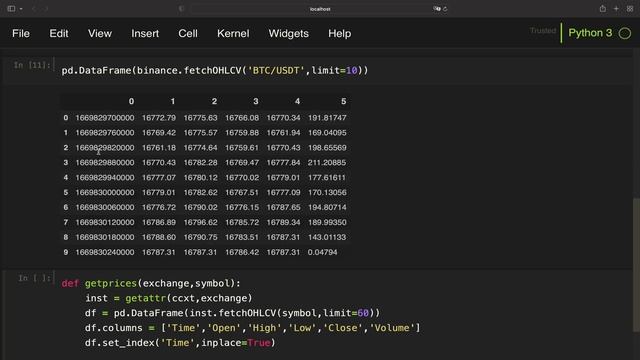Click the value 16759.61 in row 2
The image size is (640, 360).
click(x=242, y=148)
